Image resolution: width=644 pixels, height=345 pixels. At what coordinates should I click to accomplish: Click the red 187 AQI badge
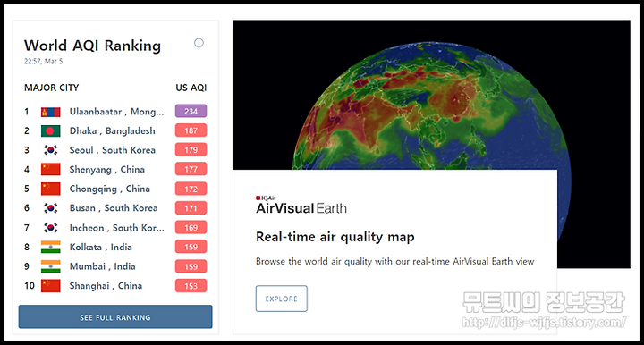(191, 130)
